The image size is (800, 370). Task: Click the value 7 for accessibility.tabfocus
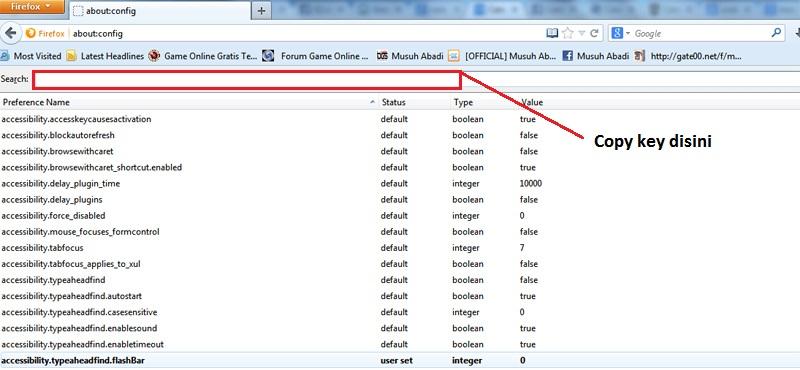pyautogui.click(x=522, y=248)
